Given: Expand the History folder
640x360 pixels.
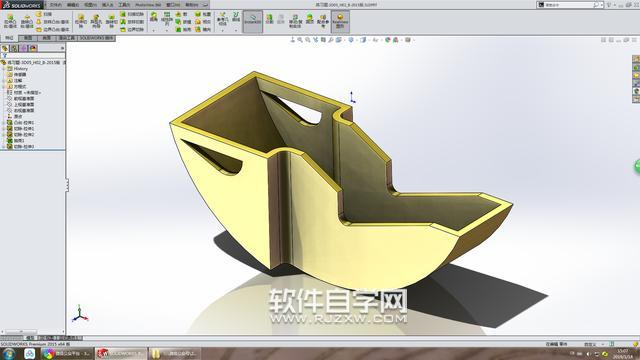Looking at the screenshot, I should tap(4, 69).
